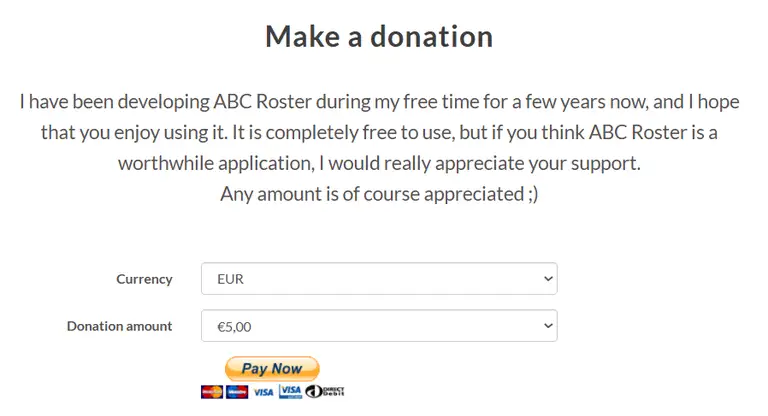Viewport: 768px width, 416px height.
Task: Click the selected "€5,00" value text
Action: point(237,326)
